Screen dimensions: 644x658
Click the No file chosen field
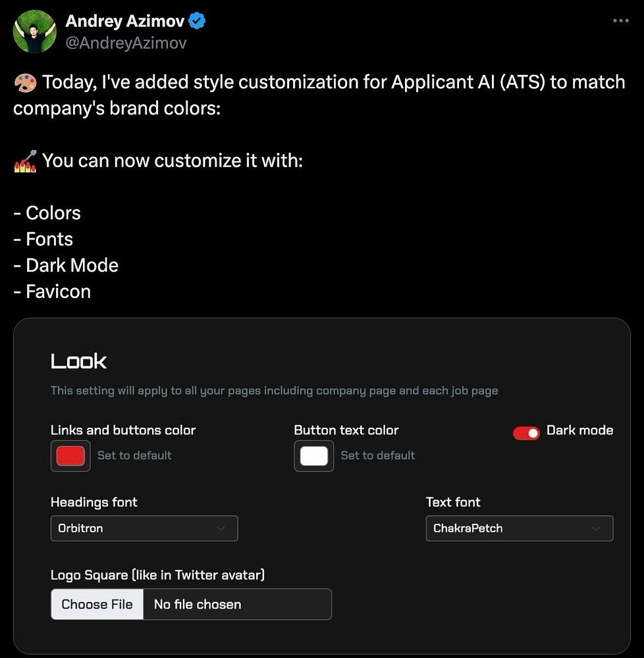point(237,604)
